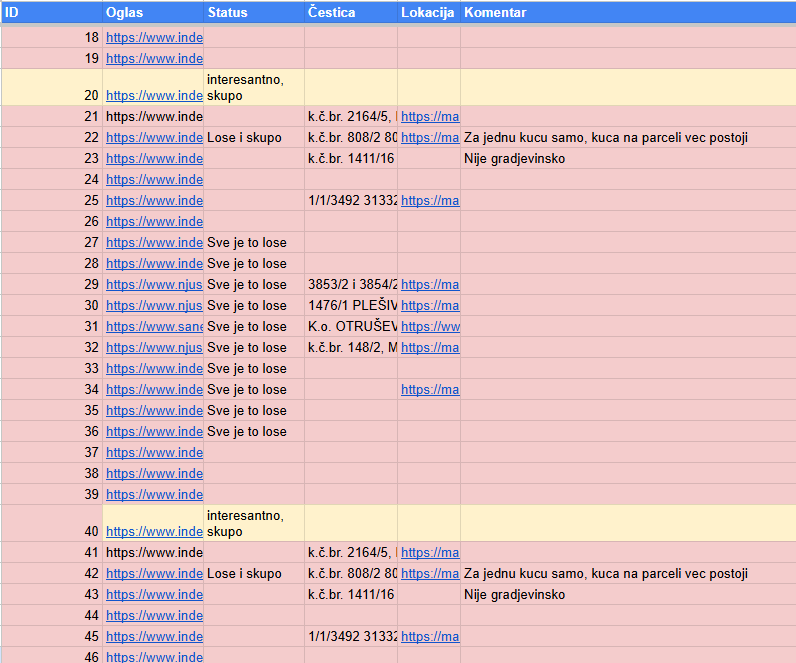Open the Oglas link in row 31
Image resolution: width=796 pixels, height=663 pixels.
click(x=154, y=327)
